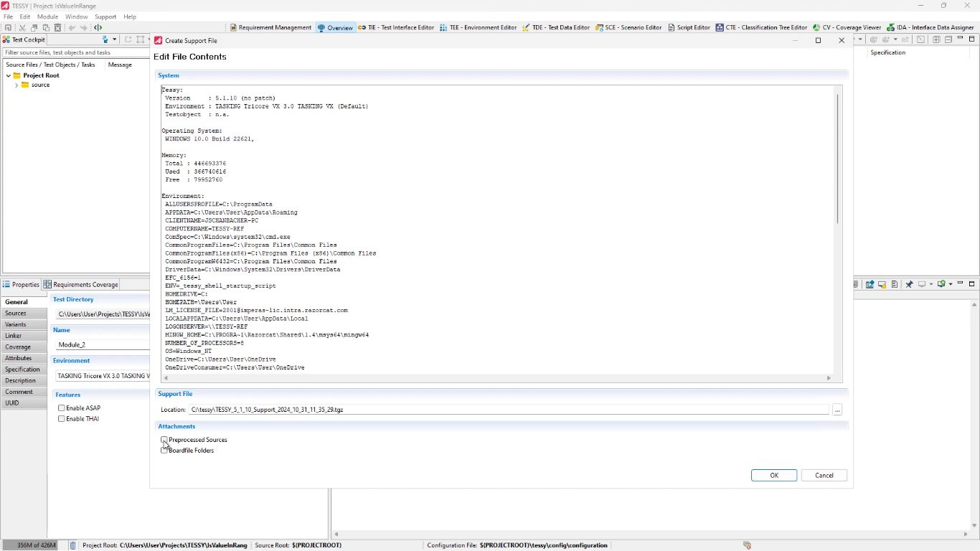980x551 pixels.
Task: Enable the THAI feature checkbox
Action: click(62, 419)
